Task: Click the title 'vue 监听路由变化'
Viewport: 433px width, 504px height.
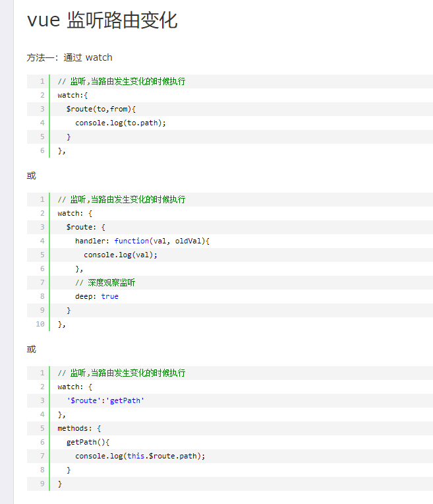Action: point(102,20)
